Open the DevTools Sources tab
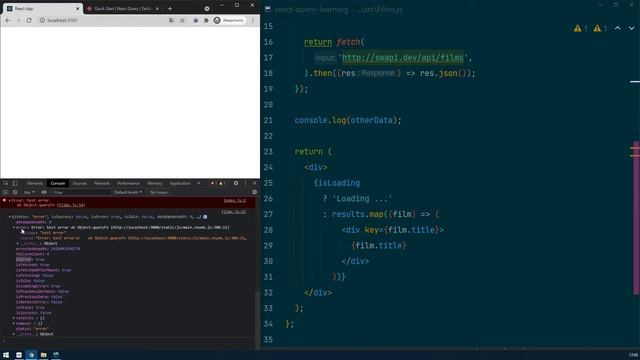The image size is (640, 360). pos(80,183)
